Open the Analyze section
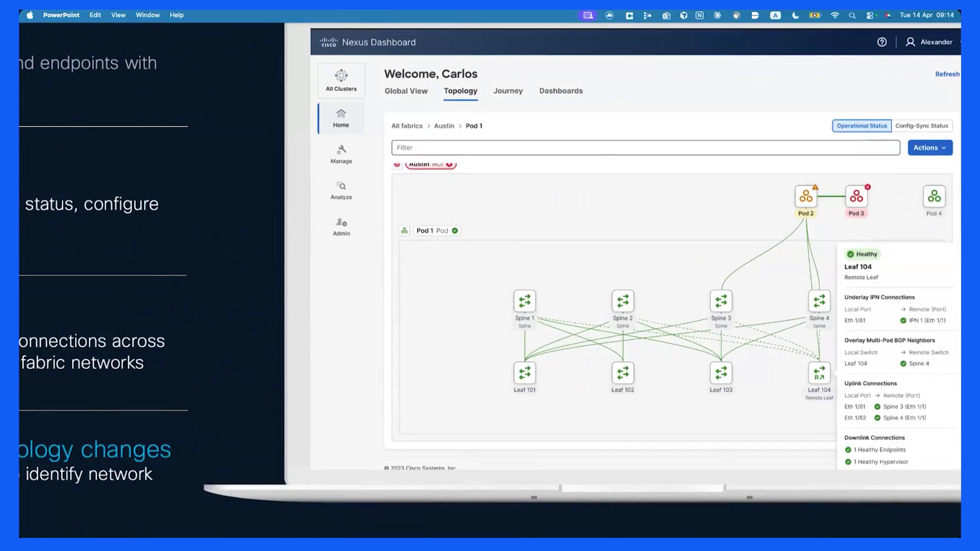The height and width of the screenshot is (551, 980). pyautogui.click(x=341, y=190)
